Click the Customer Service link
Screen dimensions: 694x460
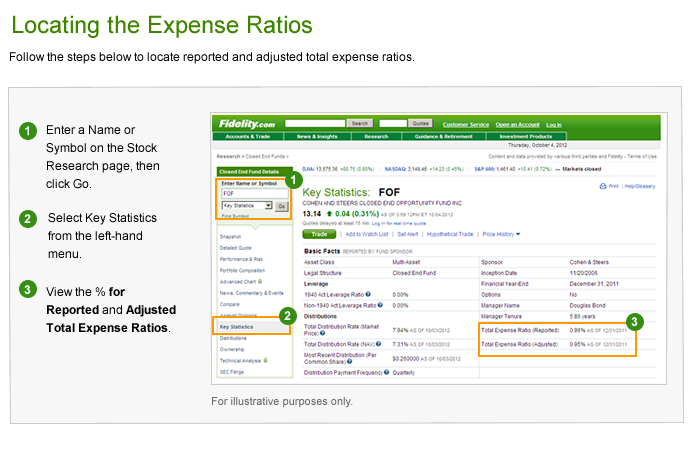click(x=465, y=123)
